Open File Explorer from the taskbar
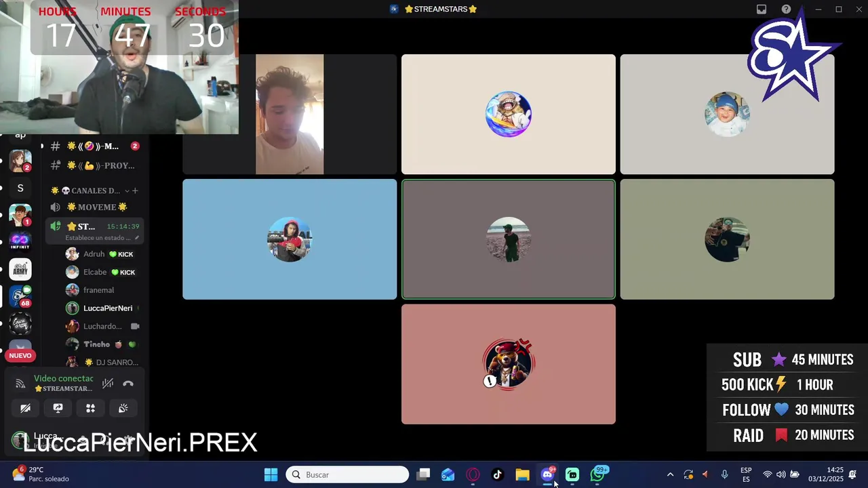The image size is (868, 488). pos(522,474)
